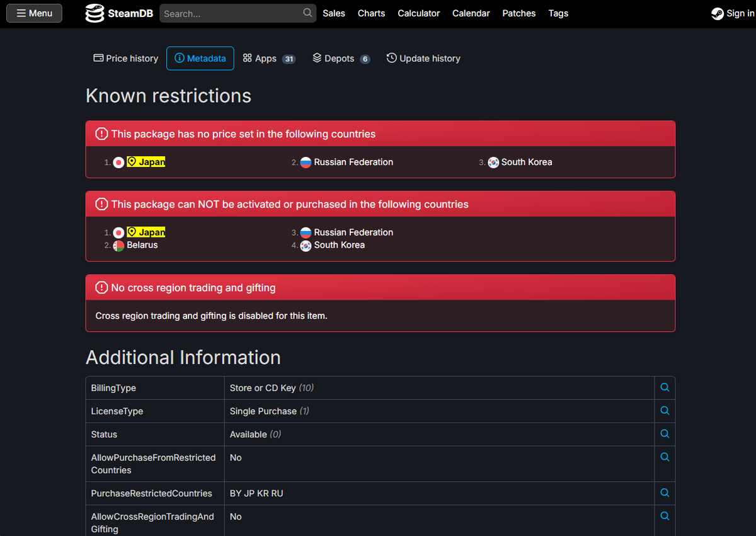This screenshot has height=536, width=756.
Task: Open the Sales page
Action: click(x=334, y=13)
